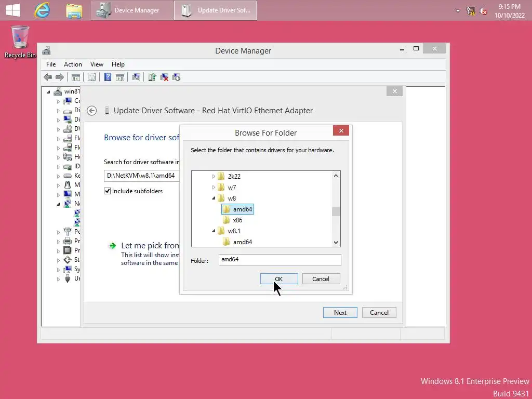Click the network status icon in system tray
Viewport: 532px width, 399px height.
471,11
